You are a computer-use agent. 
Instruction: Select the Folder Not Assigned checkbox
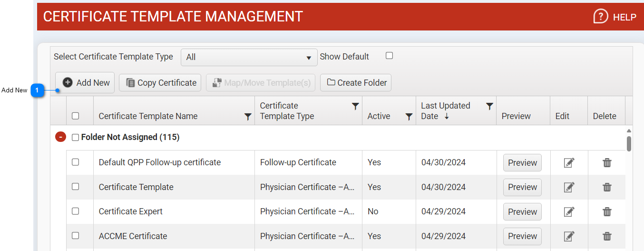click(75, 138)
